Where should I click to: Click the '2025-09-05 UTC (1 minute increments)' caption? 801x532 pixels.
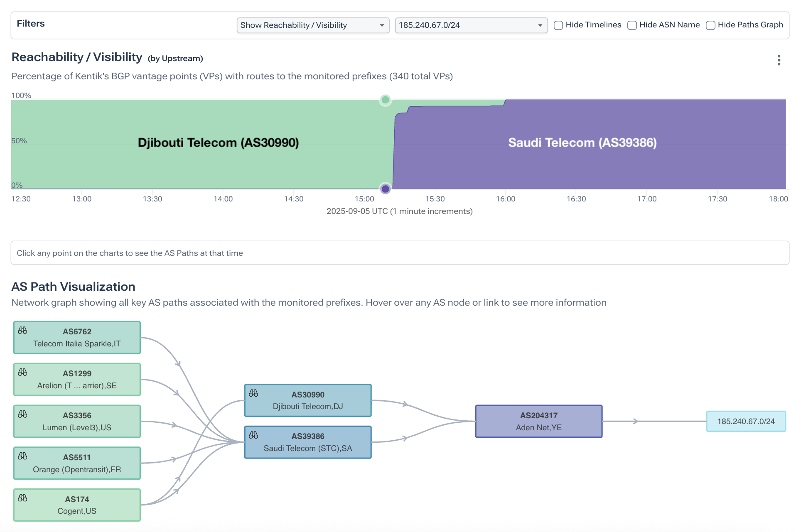400,211
